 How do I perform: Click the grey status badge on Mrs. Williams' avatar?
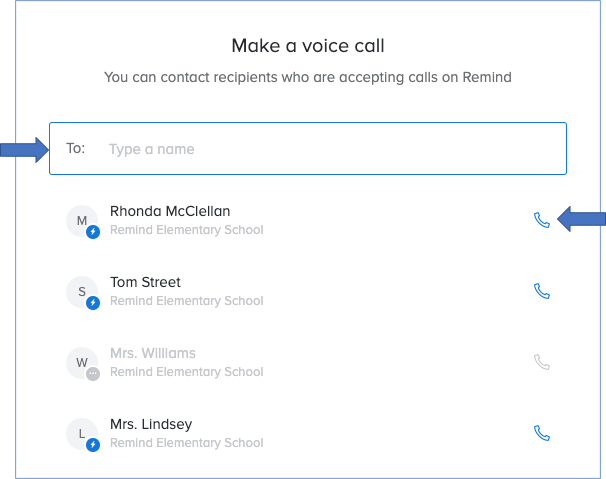[93, 374]
